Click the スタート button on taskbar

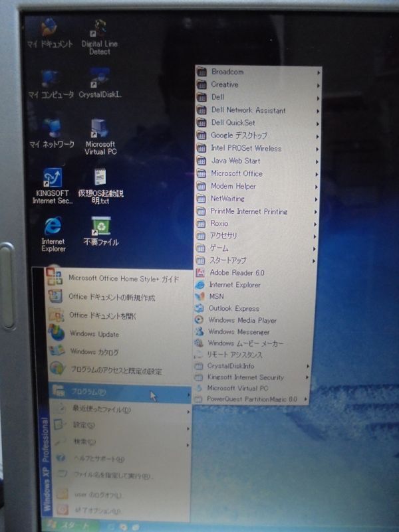(70, 525)
